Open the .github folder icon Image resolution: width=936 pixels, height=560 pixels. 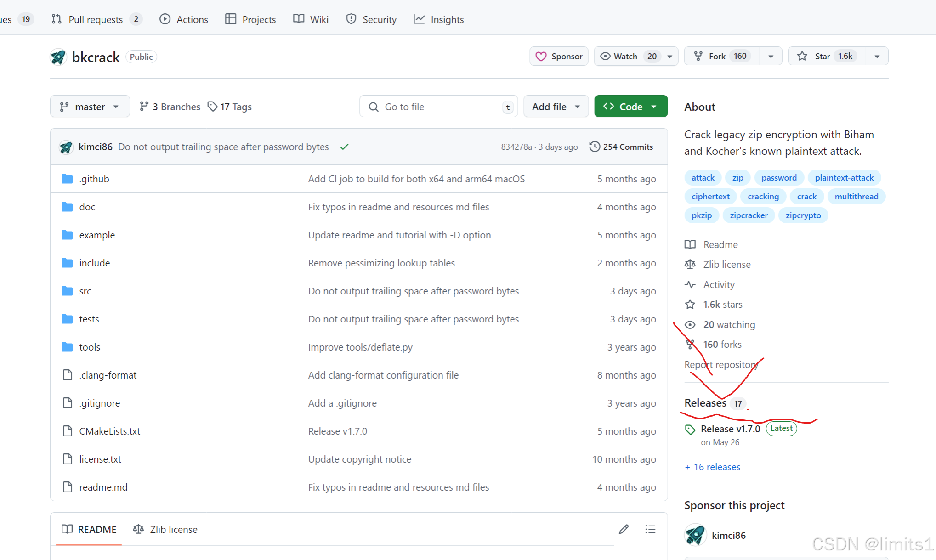pos(67,179)
